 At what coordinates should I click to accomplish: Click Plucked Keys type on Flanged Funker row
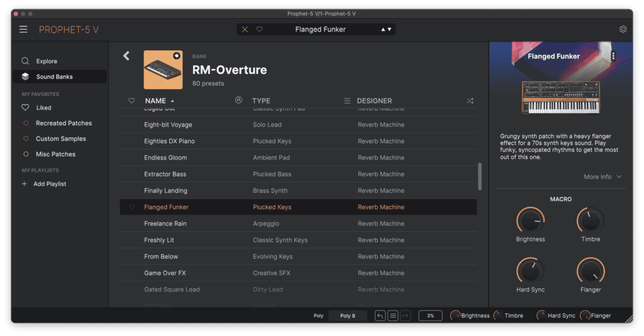(272, 207)
